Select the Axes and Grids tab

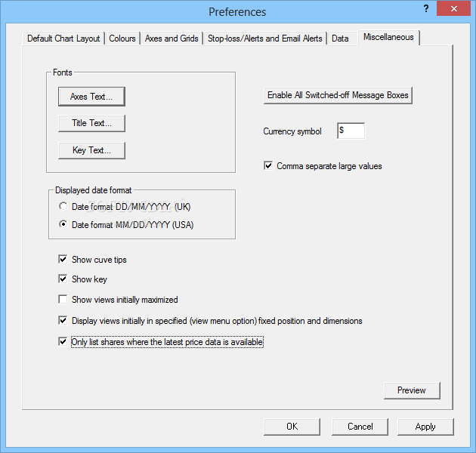point(172,39)
